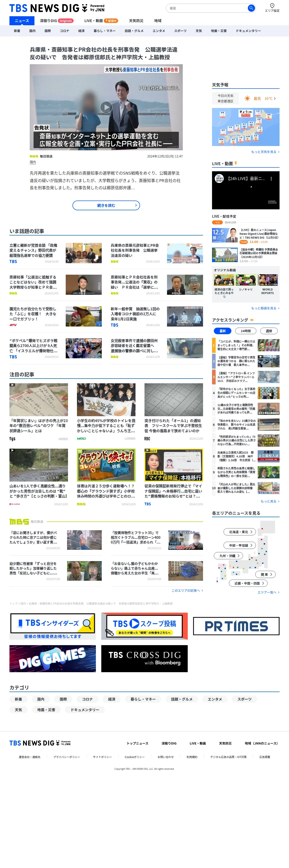This screenshot has height=868, width=289.
Task: Open 国会中継 衆議院 予算委員会 schedule item
Action: (246, 255)
